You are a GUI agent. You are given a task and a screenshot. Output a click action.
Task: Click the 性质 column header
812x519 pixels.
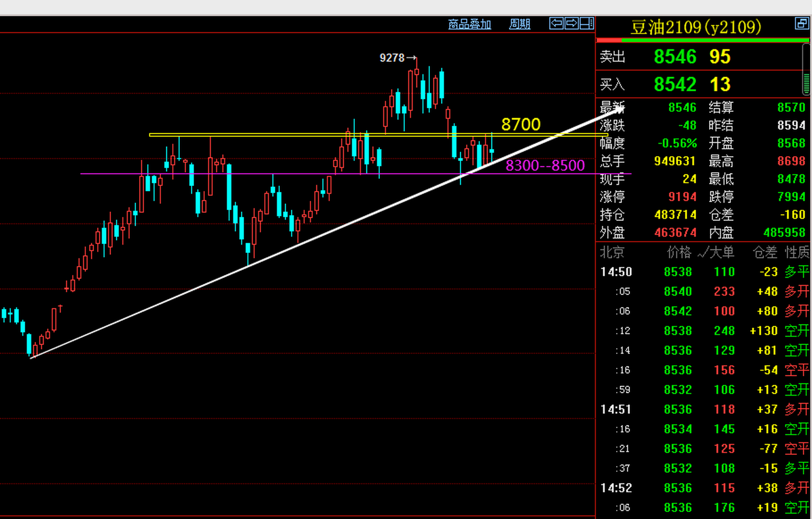pyautogui.click(x=797, y=252)
